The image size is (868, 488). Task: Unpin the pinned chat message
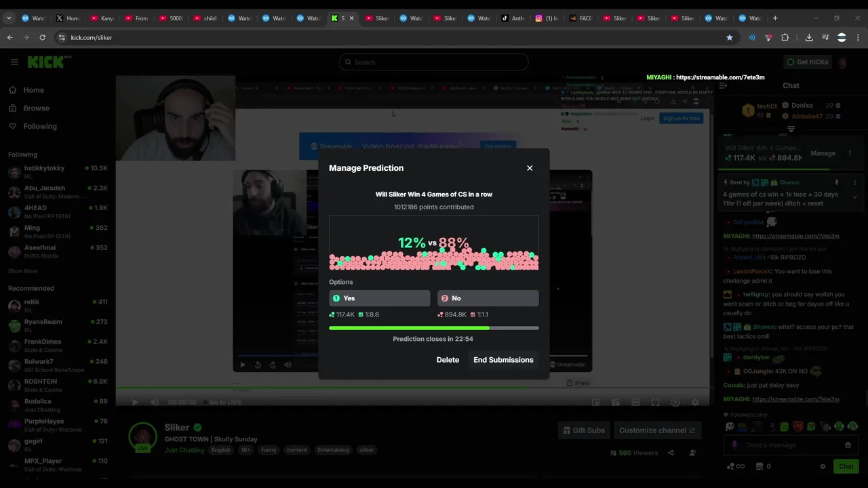point(836,182)
